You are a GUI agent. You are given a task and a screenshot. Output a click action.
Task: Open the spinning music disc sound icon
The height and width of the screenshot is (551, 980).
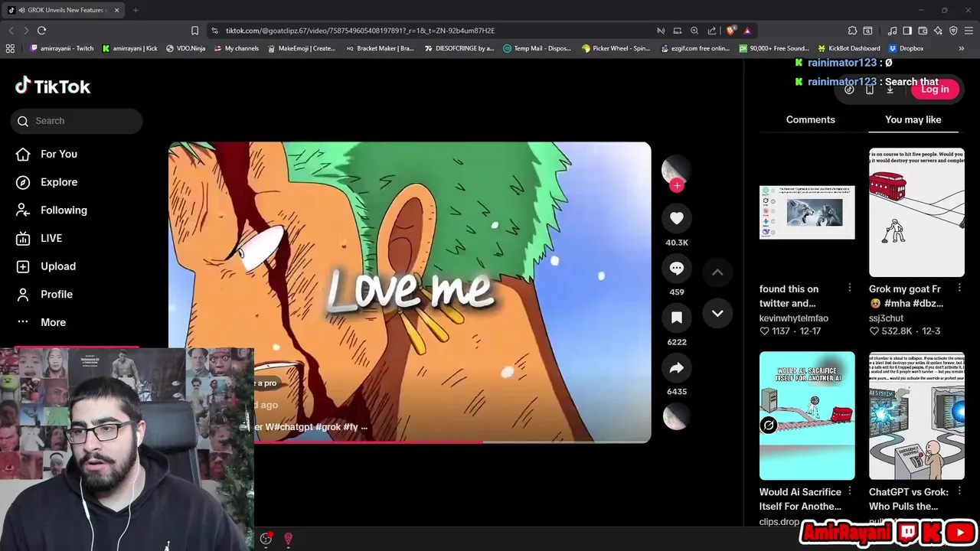coord(677,416)
